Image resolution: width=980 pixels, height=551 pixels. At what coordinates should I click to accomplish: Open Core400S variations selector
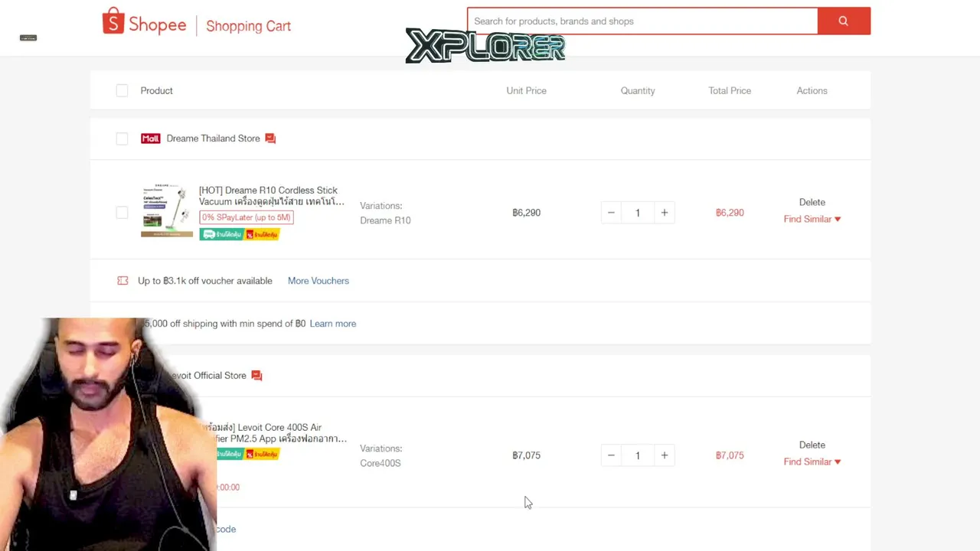381,455
